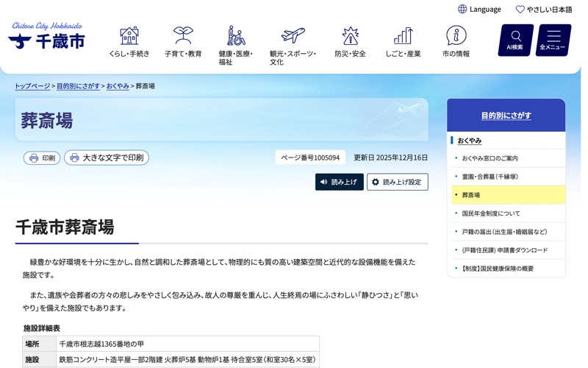
Task: Click the 千歳市 Chitose City logo
Action: (46, 35)
